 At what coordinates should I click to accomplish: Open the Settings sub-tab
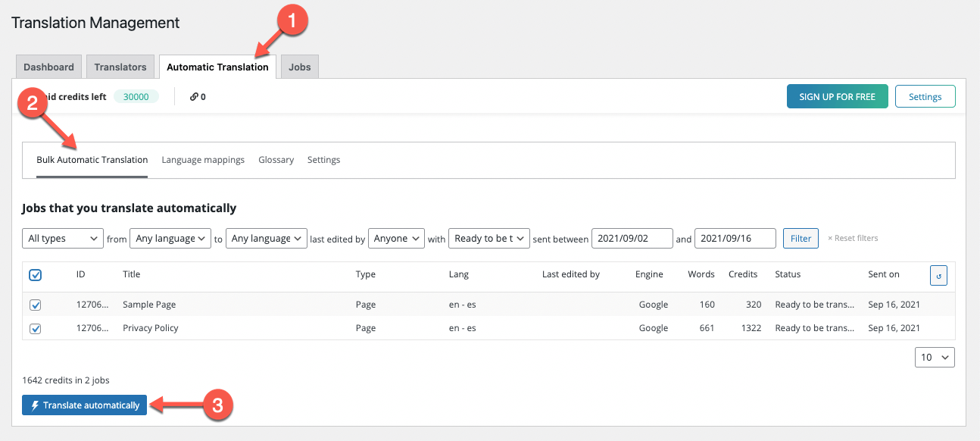(x=323, y=160)
